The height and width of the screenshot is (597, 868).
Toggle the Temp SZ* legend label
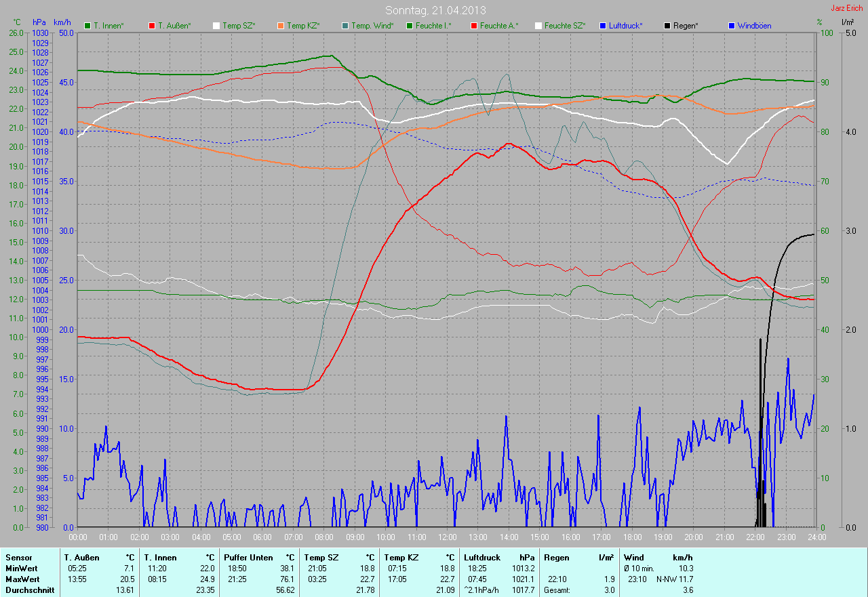(x=240, y=26)
